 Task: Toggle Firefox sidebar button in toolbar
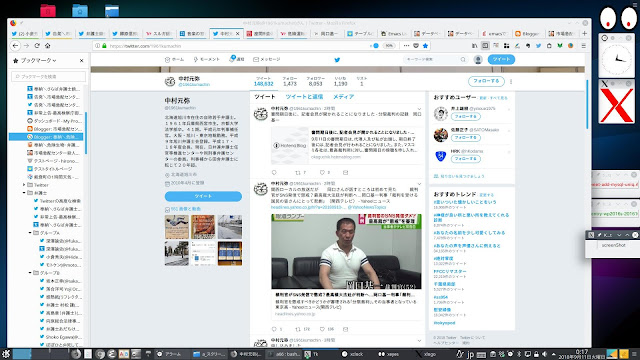point(485,46)
